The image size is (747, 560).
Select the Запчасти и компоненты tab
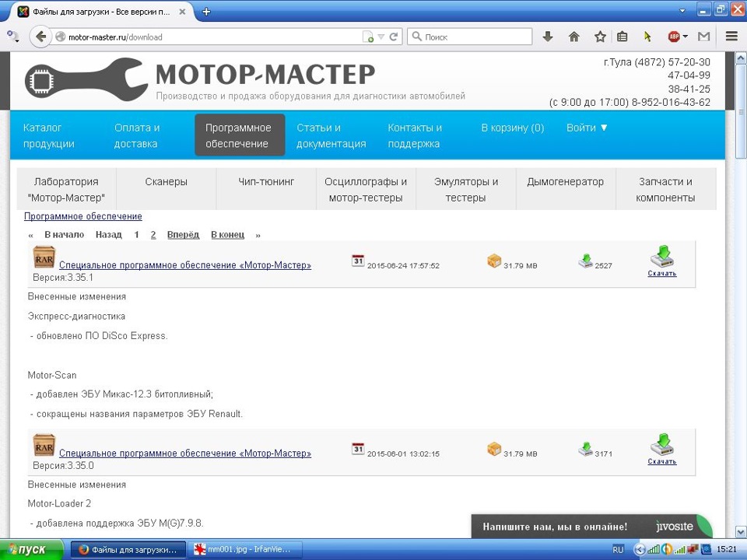[665, 189]
